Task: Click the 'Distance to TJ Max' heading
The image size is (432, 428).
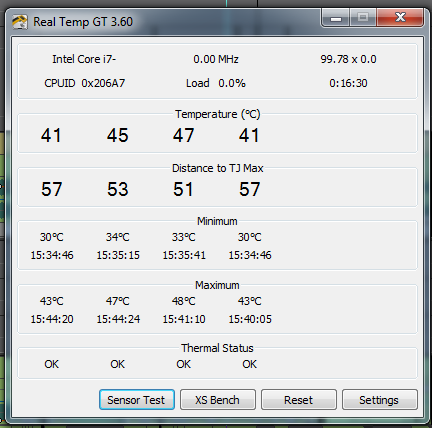Action: (x=218, y=168)
